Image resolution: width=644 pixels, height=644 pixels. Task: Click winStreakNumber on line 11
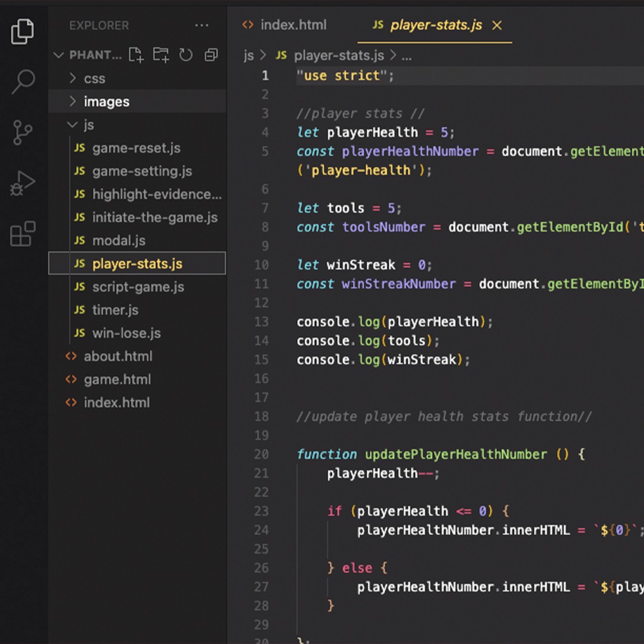398,284
